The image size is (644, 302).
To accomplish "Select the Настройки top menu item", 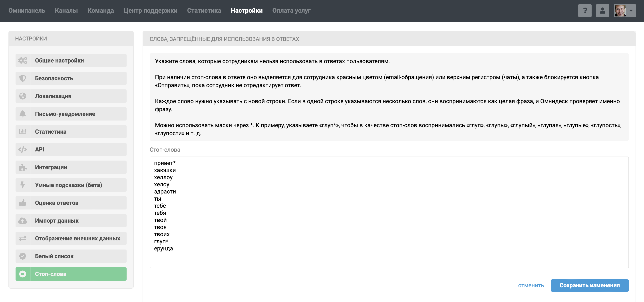I will click(x=246, y=10).
